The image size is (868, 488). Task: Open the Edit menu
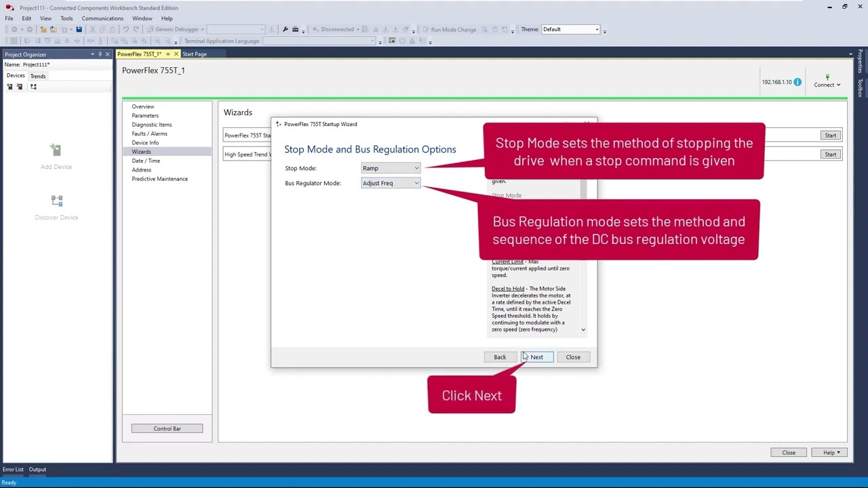coord(26,18)
